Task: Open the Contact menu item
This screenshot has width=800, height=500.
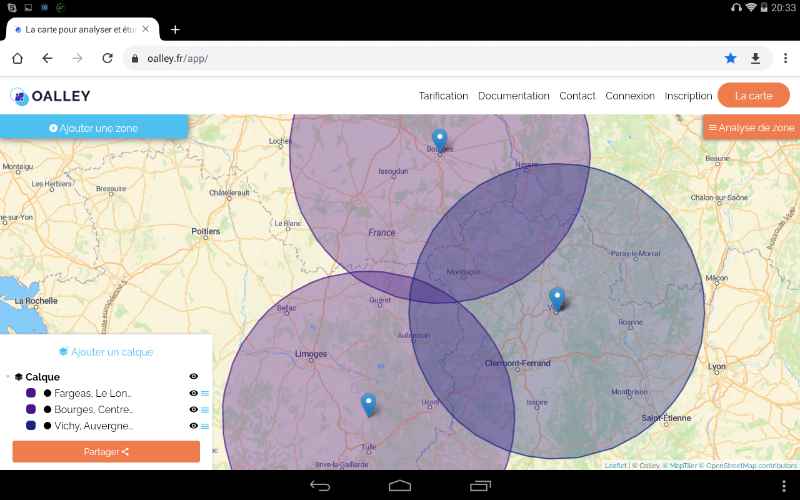Action: [577, 96]
